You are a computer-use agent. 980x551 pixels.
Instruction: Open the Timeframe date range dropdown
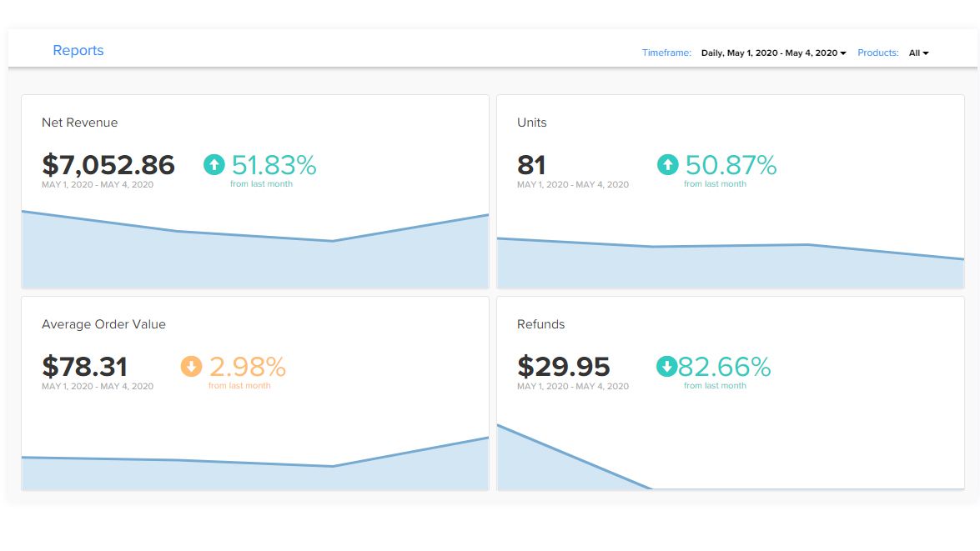(x=772, y=53)
